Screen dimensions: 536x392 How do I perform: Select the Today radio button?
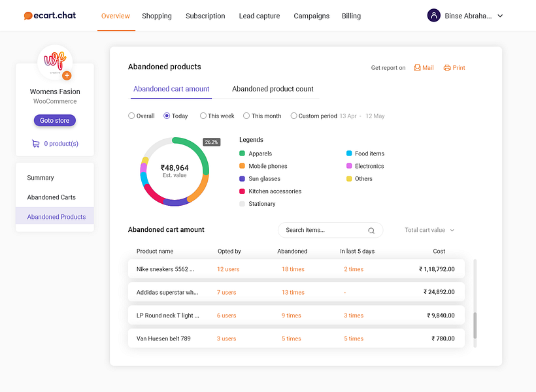pyautogui.click(x=167, y=116)
